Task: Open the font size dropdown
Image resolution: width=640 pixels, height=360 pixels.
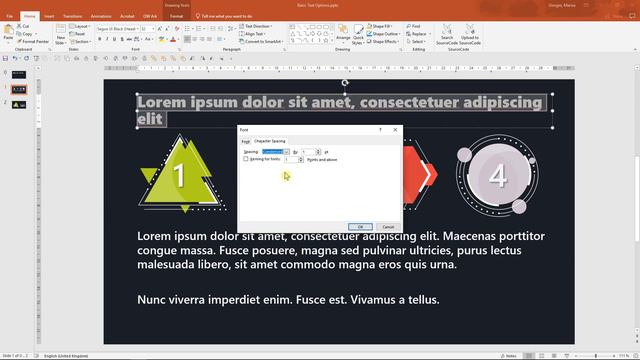Action: (153, 29)
